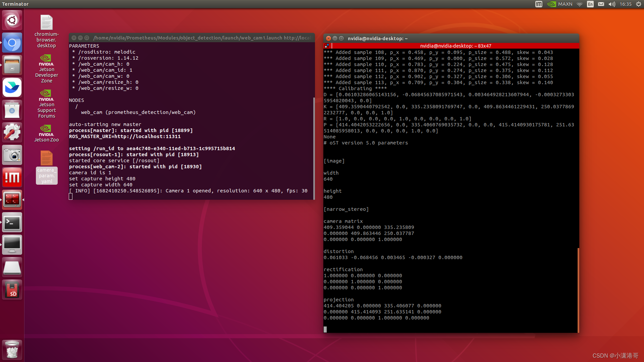The height and width of the screenshot is (362, 644).
Task: Click the 'rectification' label in terminal
Action: click(x=343, y=269)
